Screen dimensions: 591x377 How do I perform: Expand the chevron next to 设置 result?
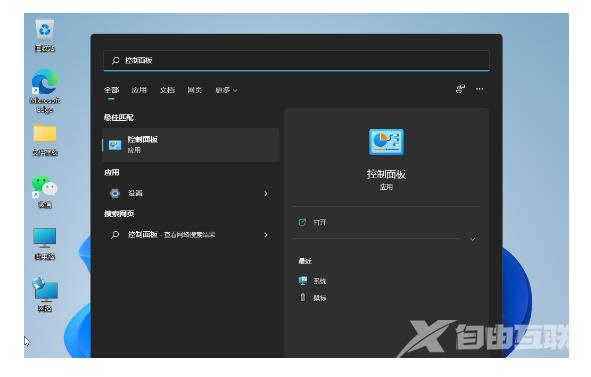pyautogui.click(x=266, y=193)
